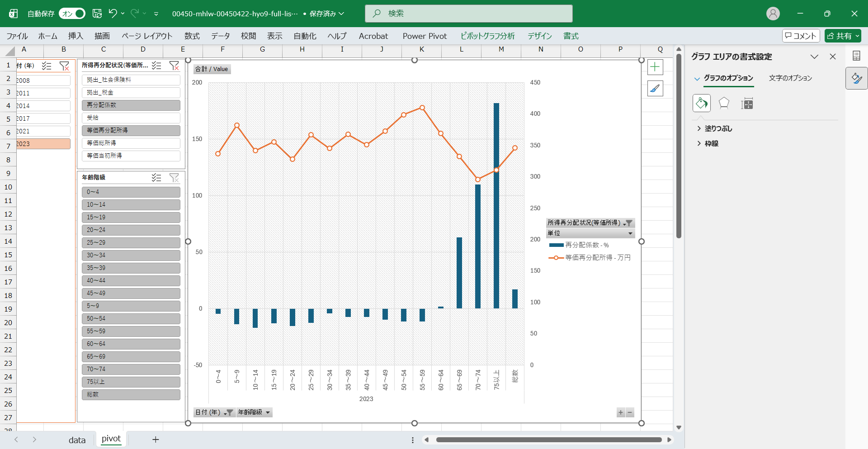Expand the 枠線 section
This screenshot has height=449, width=868.
click(x=711, y=144)
